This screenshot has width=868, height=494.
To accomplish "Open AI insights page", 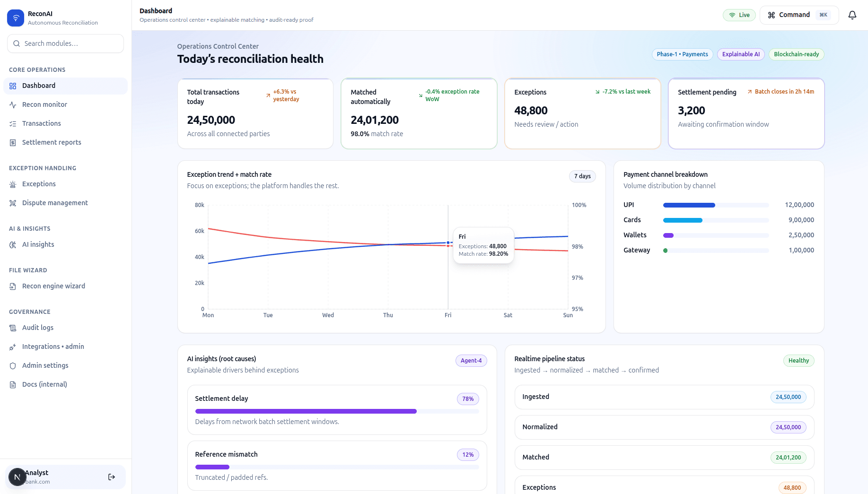I will [65, 245].
